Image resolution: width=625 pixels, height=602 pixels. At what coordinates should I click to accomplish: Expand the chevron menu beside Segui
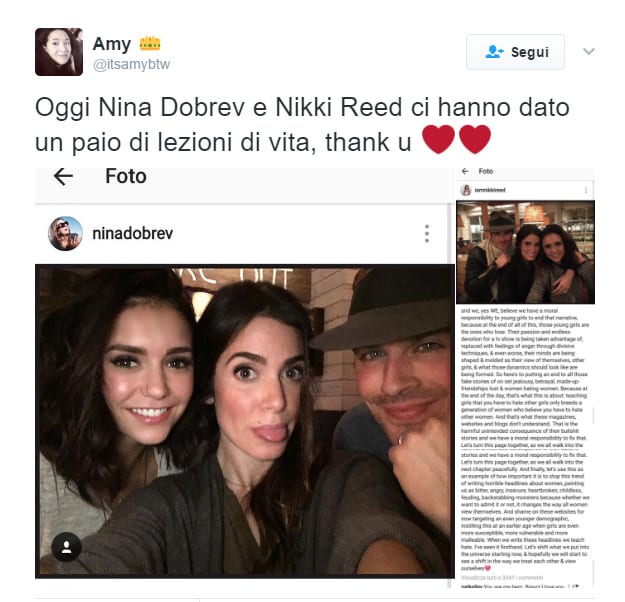(588, 51)
